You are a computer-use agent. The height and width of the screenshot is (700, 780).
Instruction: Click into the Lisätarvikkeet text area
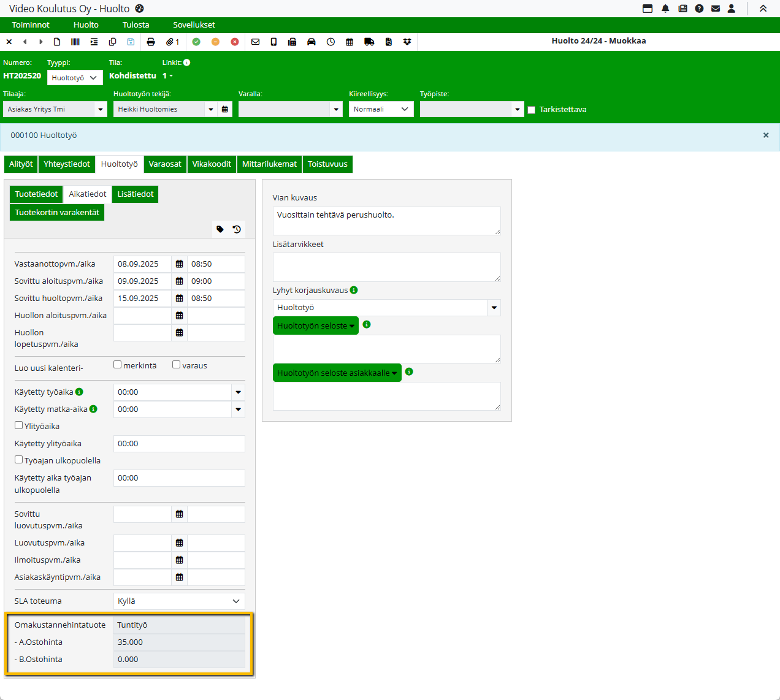pos(386,267)
